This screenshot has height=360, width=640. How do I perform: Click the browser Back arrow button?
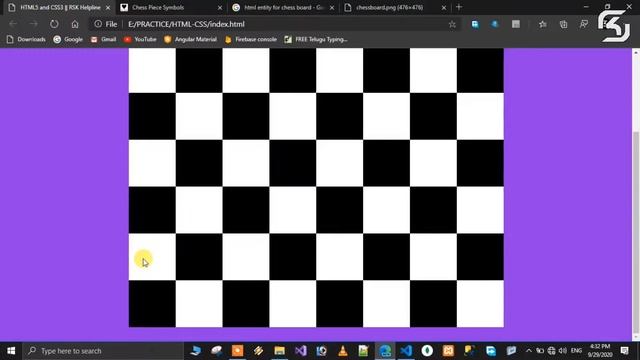(13, 24)
